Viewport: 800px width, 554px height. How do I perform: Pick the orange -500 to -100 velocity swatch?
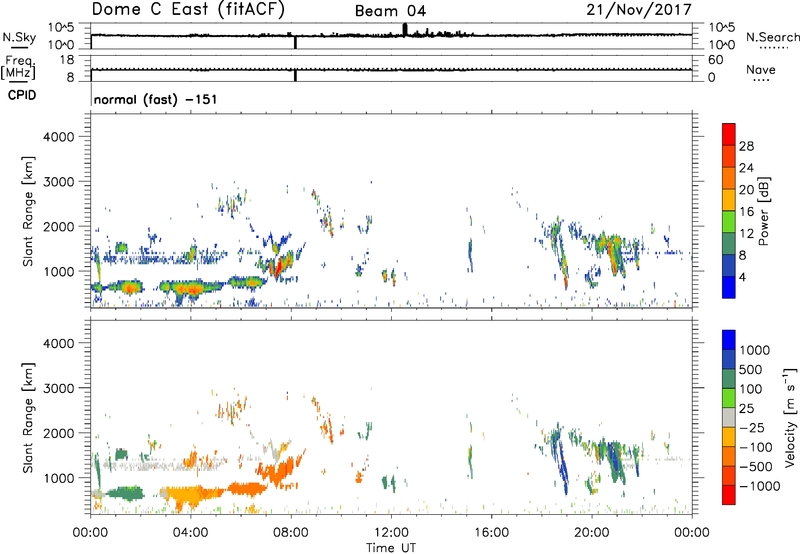(x=729, y=456)
